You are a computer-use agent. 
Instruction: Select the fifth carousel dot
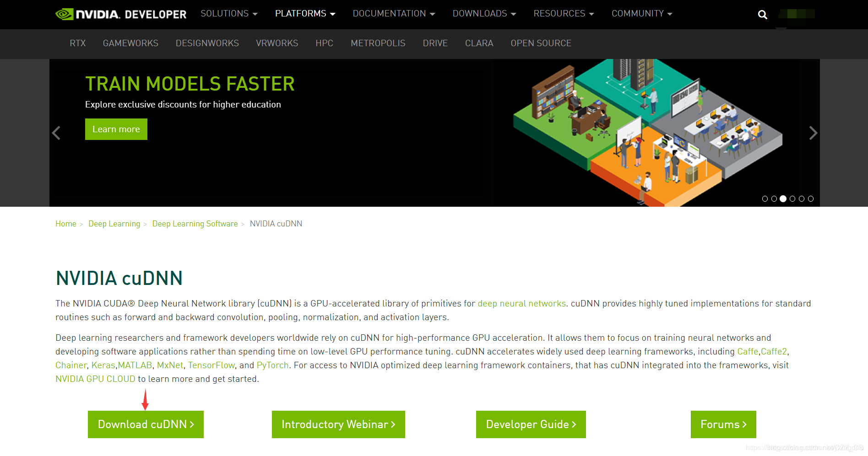click(802, 198)
